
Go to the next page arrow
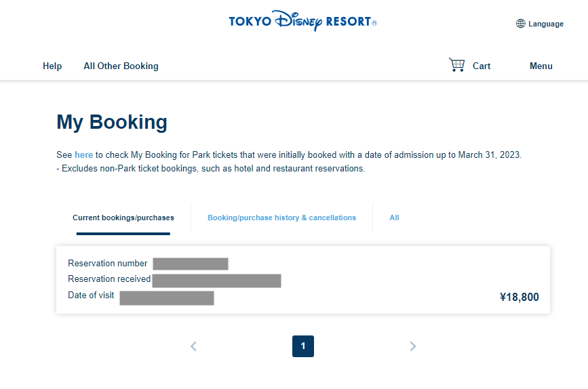point(412,346)
